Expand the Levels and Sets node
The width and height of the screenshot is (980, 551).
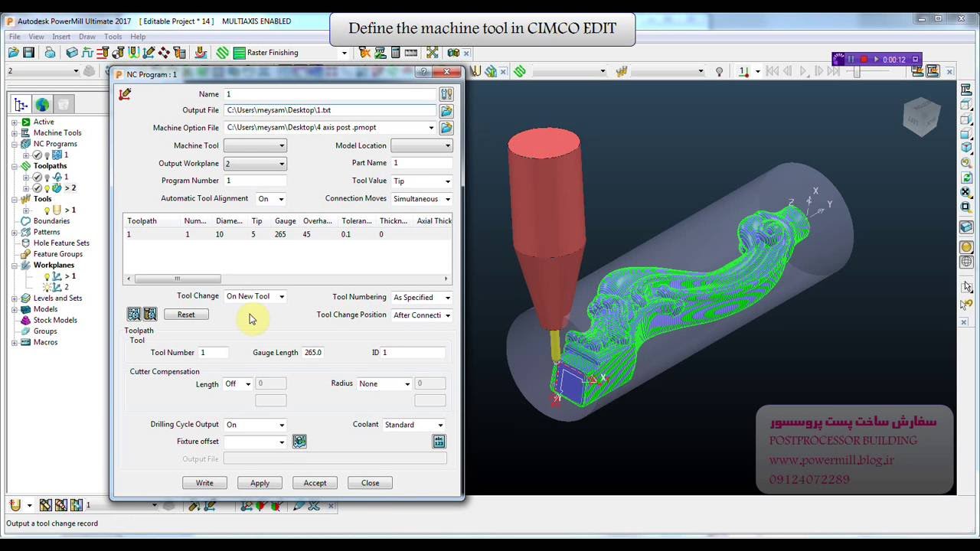pos(15,298)
